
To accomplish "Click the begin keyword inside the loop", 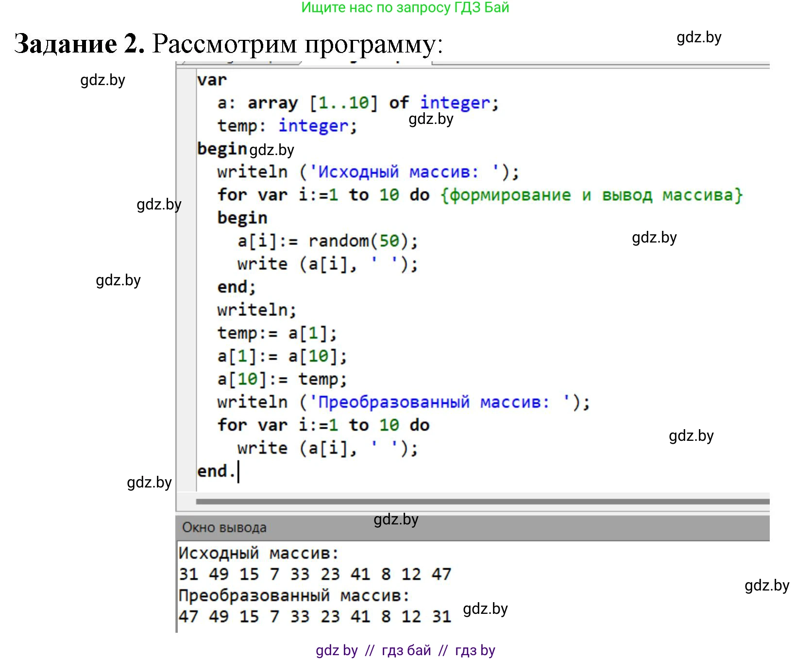I will pos(241,217).
